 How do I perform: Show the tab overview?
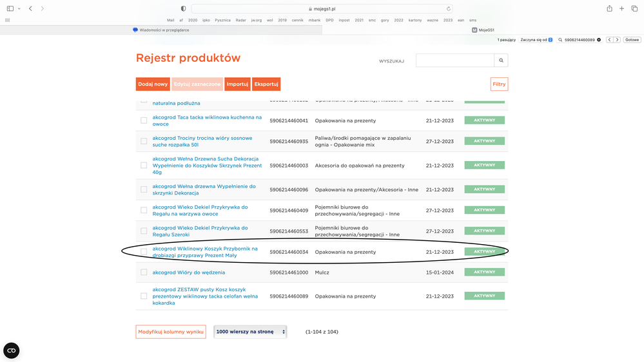[x=634, y=8]
